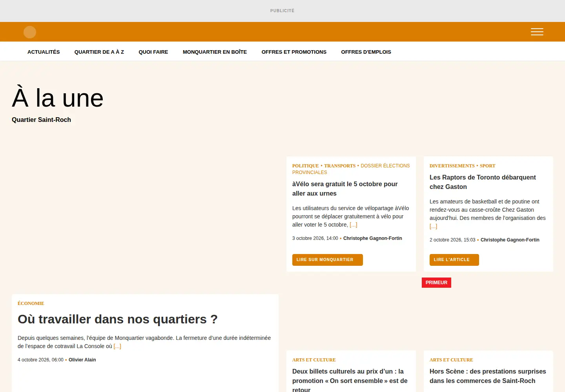Click the Publicité label at the top
565x392 pixels.
pyautogui.click(x=282, y=11)
